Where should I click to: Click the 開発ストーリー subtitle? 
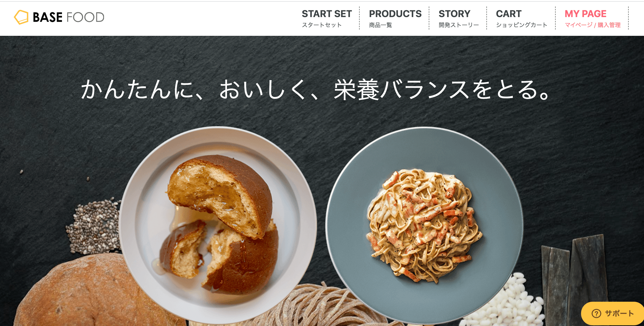coord(459,25)
